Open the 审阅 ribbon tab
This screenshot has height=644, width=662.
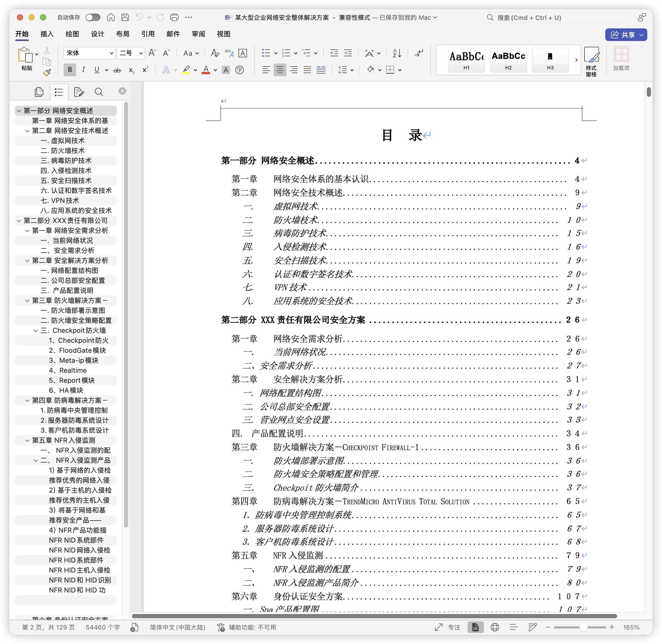pyautogui.click(x=198, y=34)
